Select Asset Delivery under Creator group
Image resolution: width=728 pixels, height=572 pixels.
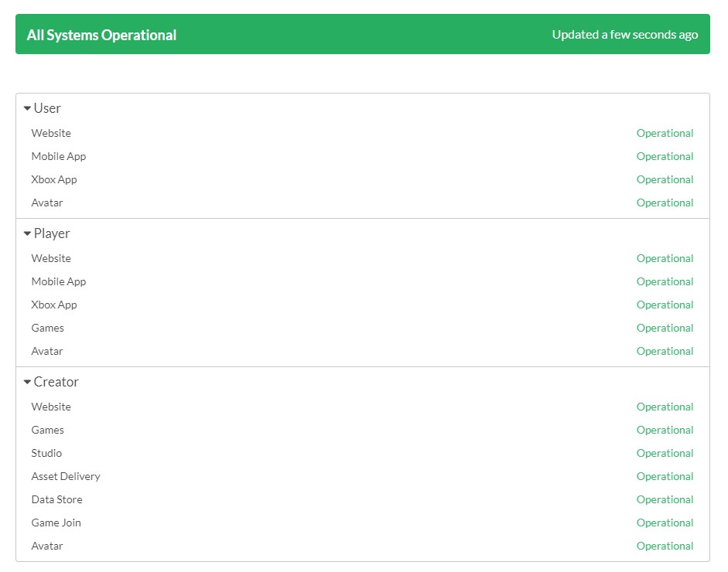66,477
